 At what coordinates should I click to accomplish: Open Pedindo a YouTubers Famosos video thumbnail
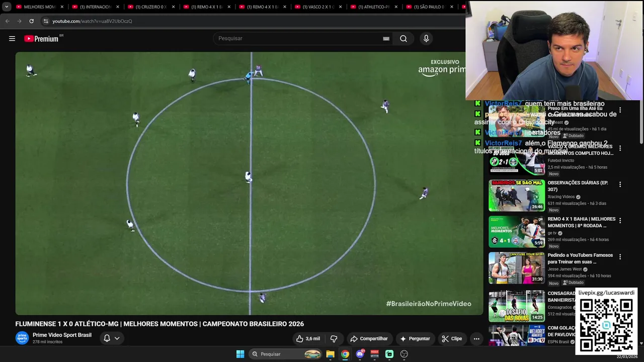pyautogui.click(x=517, y=268)
